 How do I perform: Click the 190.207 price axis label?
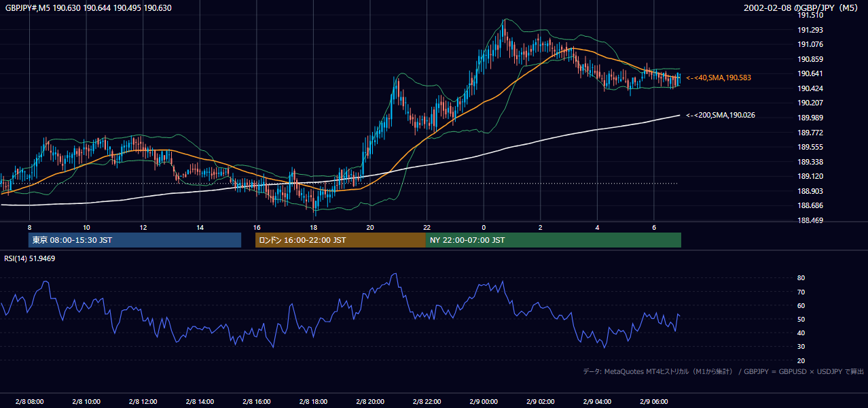(810, 103)
